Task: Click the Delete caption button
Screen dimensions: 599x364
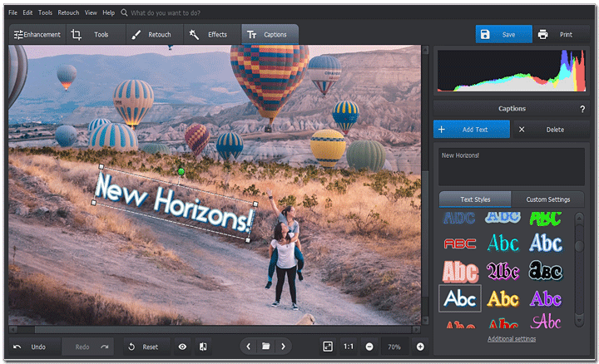Action: pos(551,130)
